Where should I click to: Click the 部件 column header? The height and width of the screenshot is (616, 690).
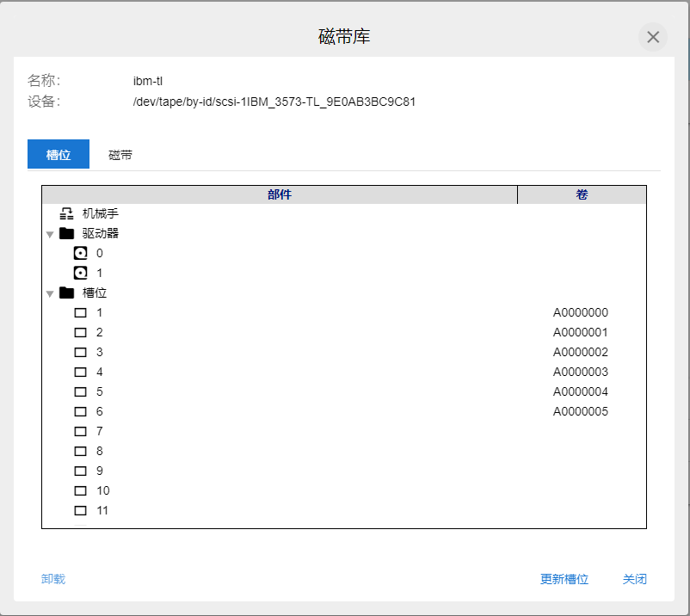pos(280,195)
